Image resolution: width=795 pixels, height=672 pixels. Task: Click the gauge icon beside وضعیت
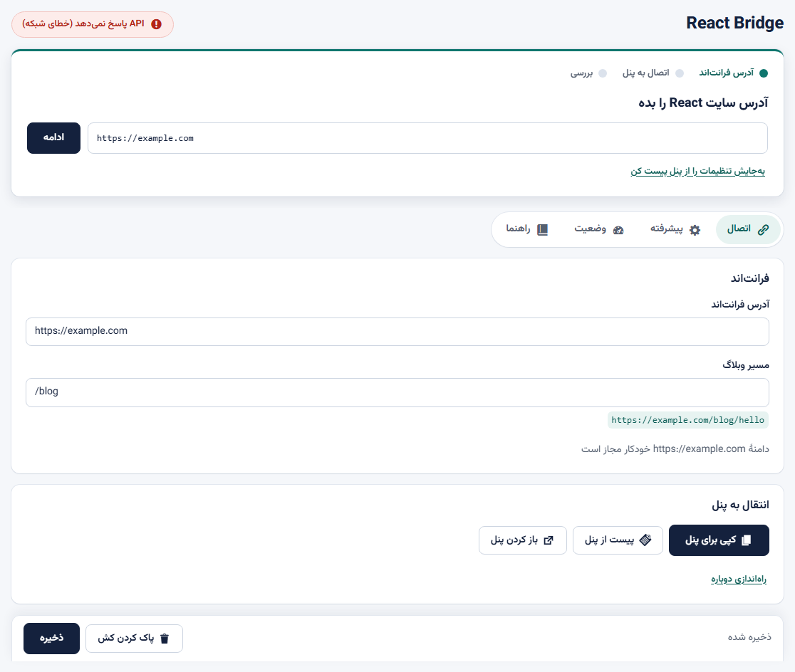tap(618, 230)
